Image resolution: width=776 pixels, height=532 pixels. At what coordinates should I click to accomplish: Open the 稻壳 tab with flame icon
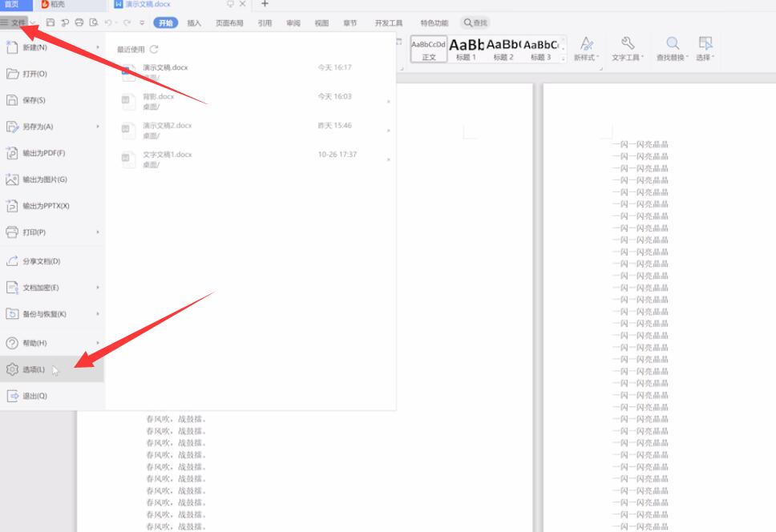point(54,5)
